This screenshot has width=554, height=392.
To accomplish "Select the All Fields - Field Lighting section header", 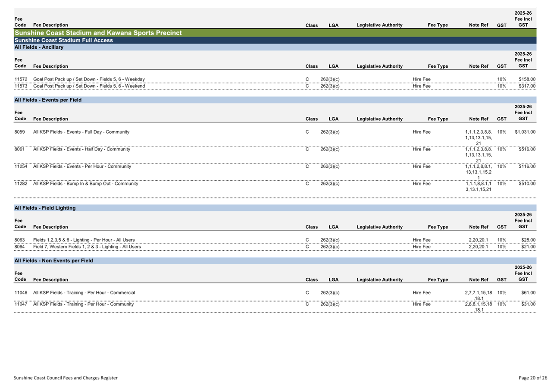I will tap(45, 208).
